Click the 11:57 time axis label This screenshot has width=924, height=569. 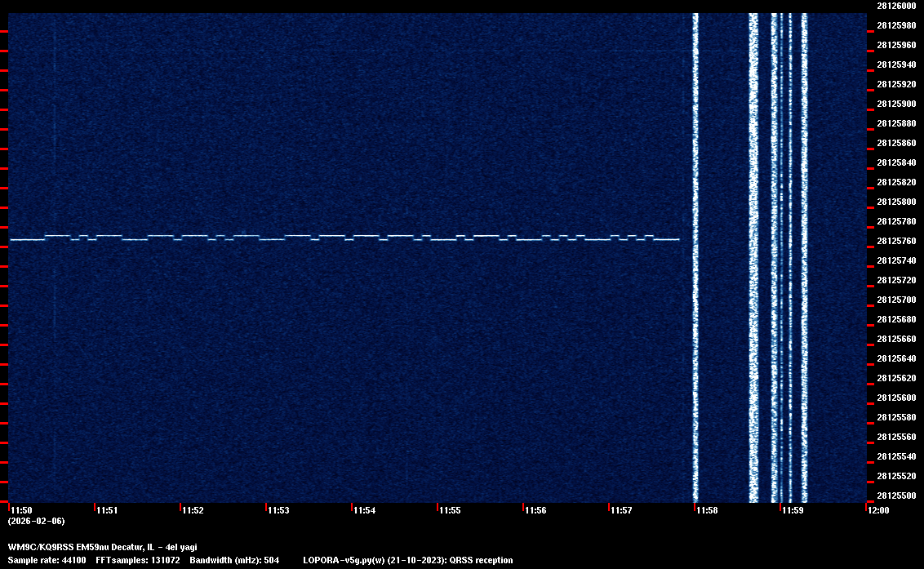tap(622, 510)
